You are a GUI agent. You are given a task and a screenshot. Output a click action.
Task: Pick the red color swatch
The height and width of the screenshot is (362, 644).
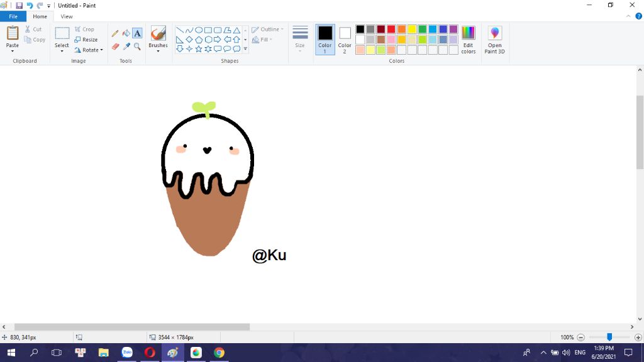pos(391,29)
